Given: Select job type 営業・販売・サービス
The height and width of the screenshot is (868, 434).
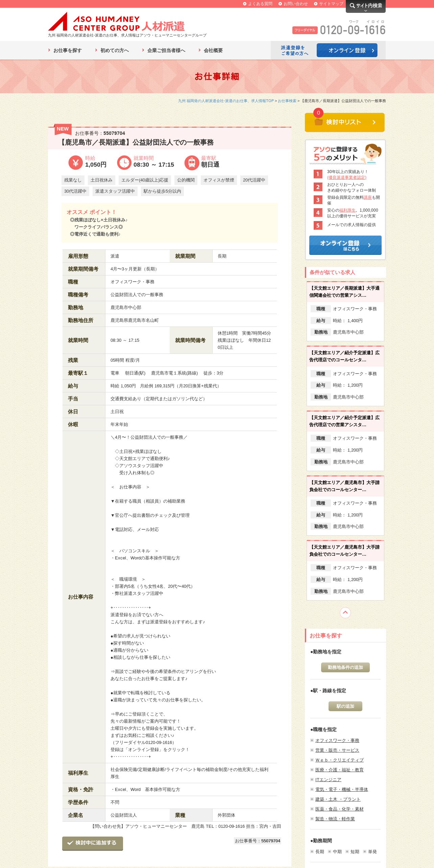Looking at the screenshot, I should pos(337,750).
